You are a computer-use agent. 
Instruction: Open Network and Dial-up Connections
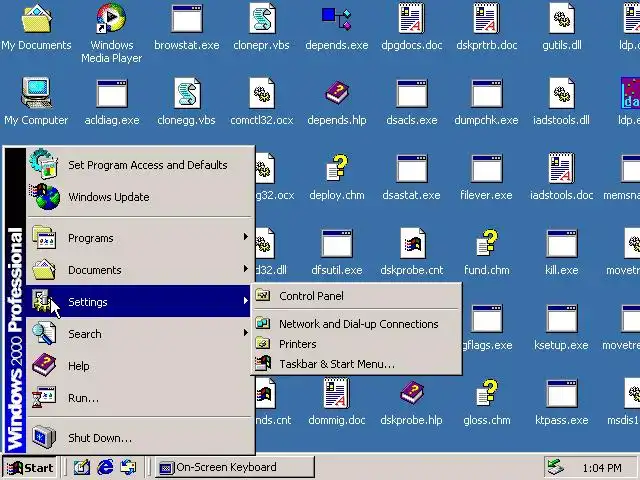coord(356,324)
